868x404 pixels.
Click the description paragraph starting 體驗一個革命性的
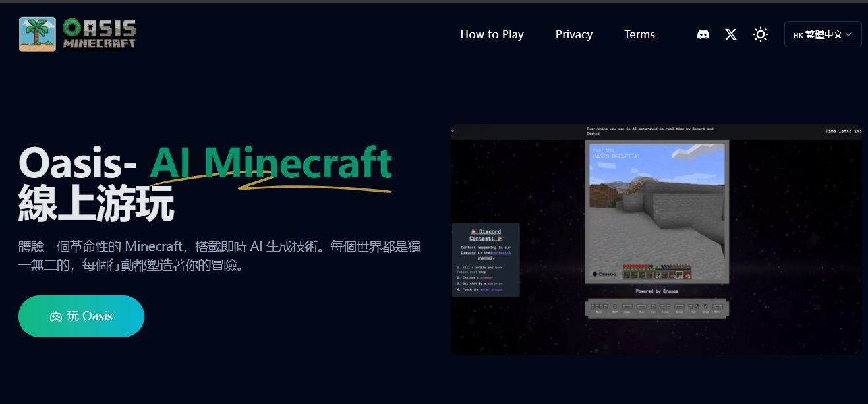[219, 257]
